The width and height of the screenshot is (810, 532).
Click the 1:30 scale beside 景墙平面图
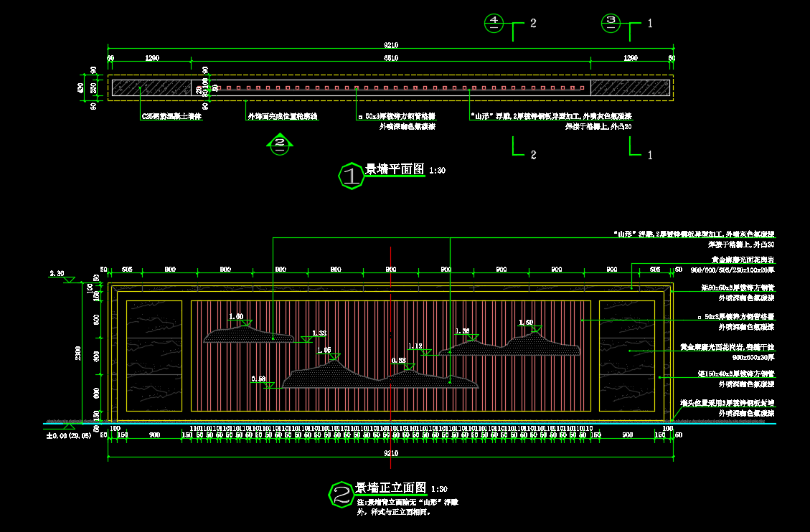437,170
